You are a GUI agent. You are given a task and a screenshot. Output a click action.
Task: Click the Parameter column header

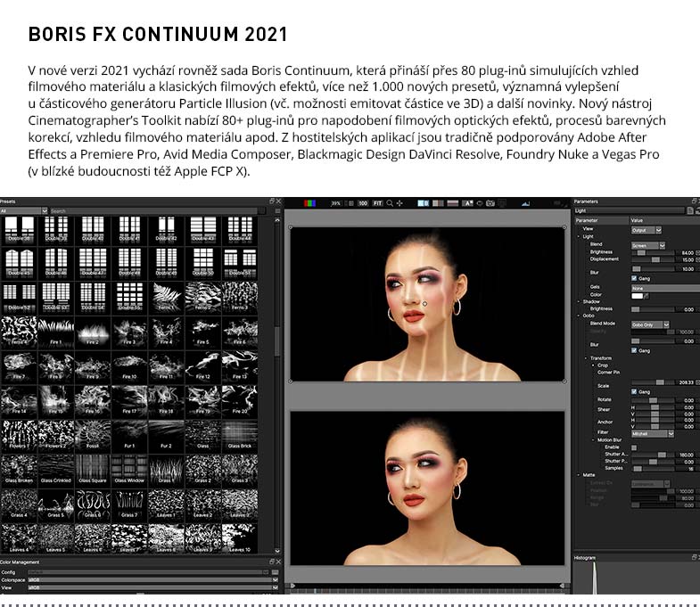point(601,220)
